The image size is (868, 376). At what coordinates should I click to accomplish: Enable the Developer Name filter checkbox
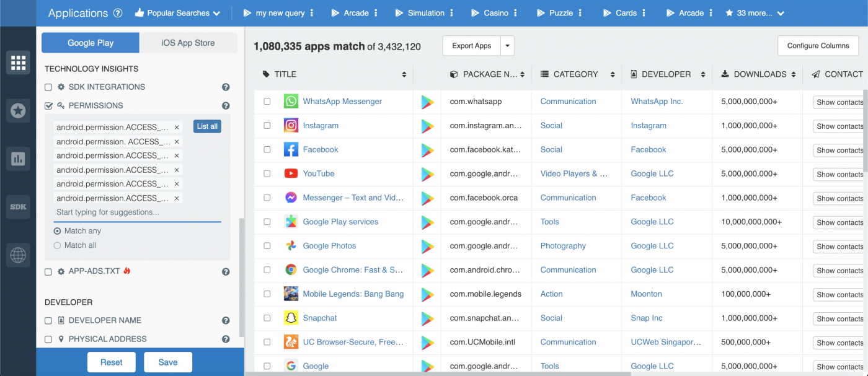coord(48,321)
